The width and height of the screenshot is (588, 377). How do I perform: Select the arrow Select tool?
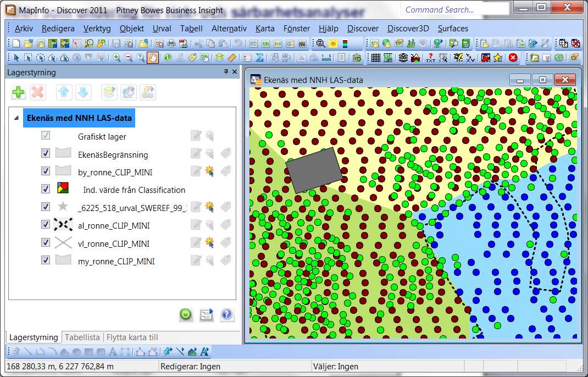(x=16, y=58)
